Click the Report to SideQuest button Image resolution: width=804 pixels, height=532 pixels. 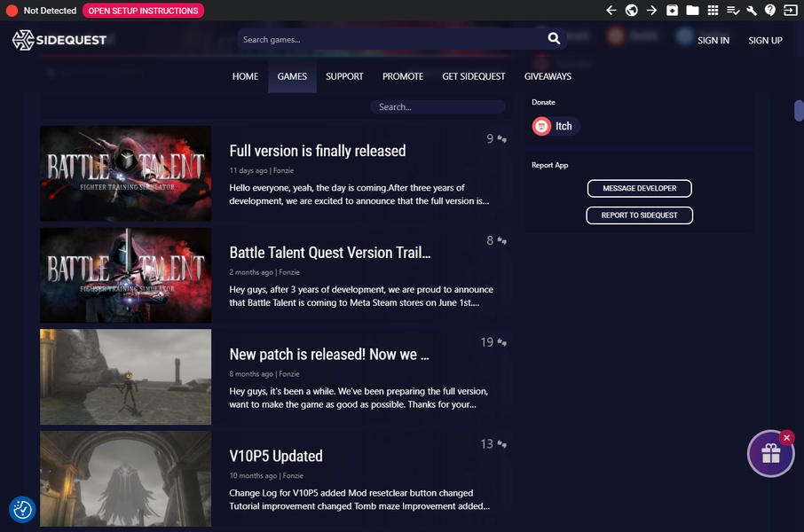point(639,215)
